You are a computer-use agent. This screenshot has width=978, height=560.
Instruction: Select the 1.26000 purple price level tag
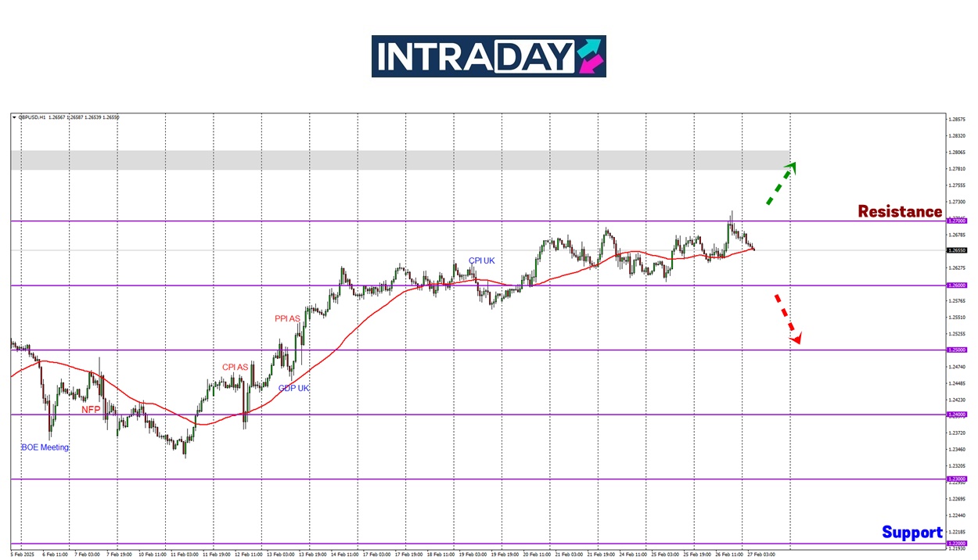(x=956, y=285)
